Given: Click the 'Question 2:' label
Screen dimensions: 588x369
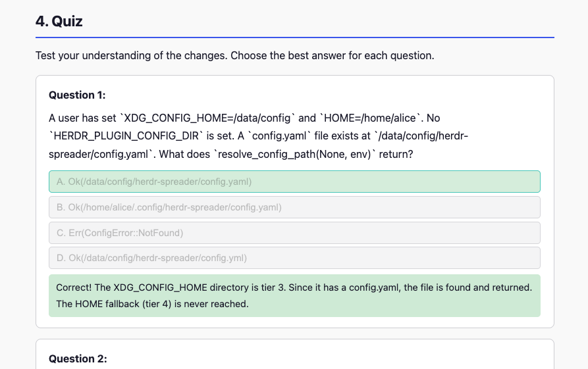Looking at the screenshot, I should pos(78,359).
